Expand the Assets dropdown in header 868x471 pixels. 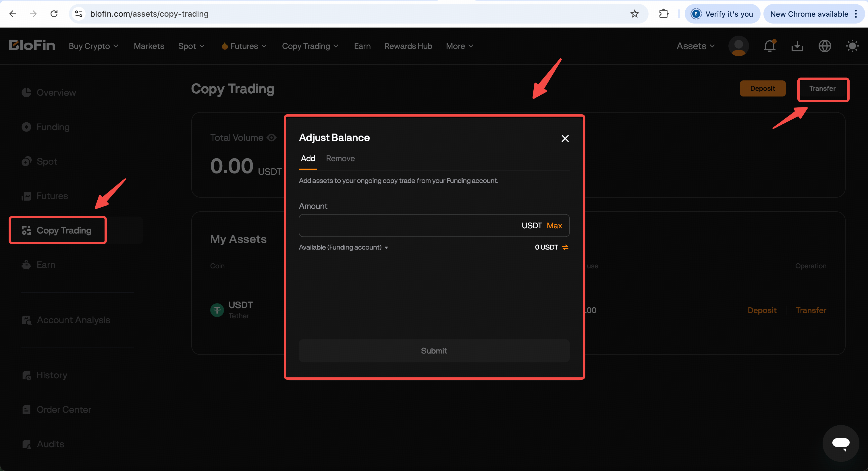695,46
